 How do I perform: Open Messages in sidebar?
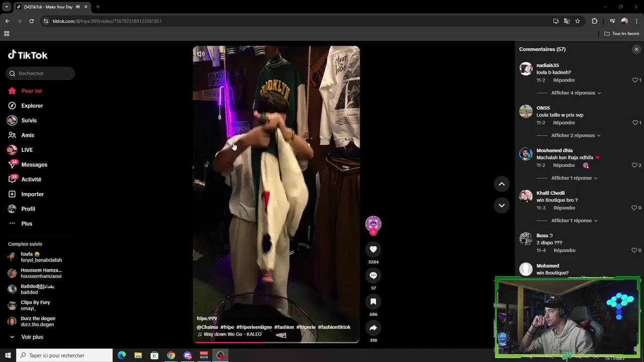click(34, 164)
